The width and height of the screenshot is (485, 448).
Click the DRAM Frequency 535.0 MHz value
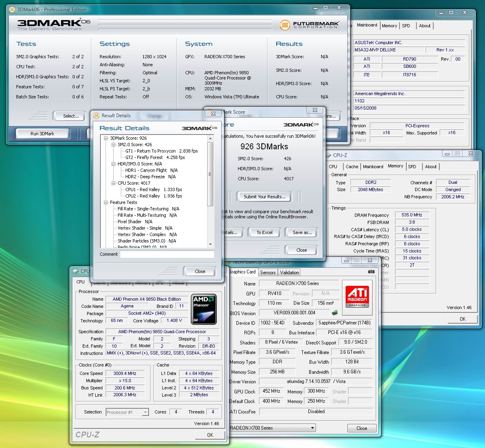412,215
